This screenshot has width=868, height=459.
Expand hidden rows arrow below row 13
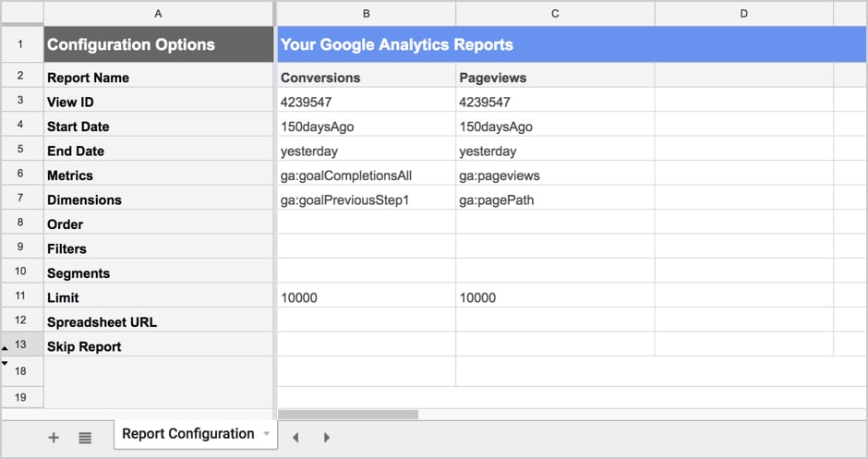(x=5, y=348)
